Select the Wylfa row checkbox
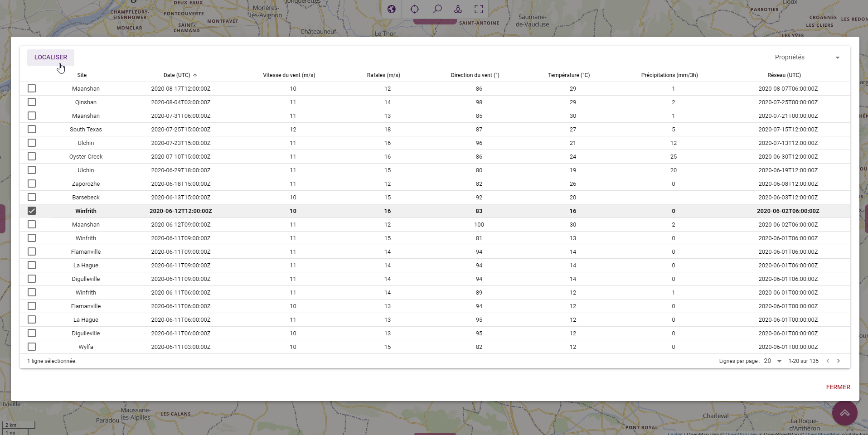This screenshot has width=868, height=435. (x=32, y=347)
